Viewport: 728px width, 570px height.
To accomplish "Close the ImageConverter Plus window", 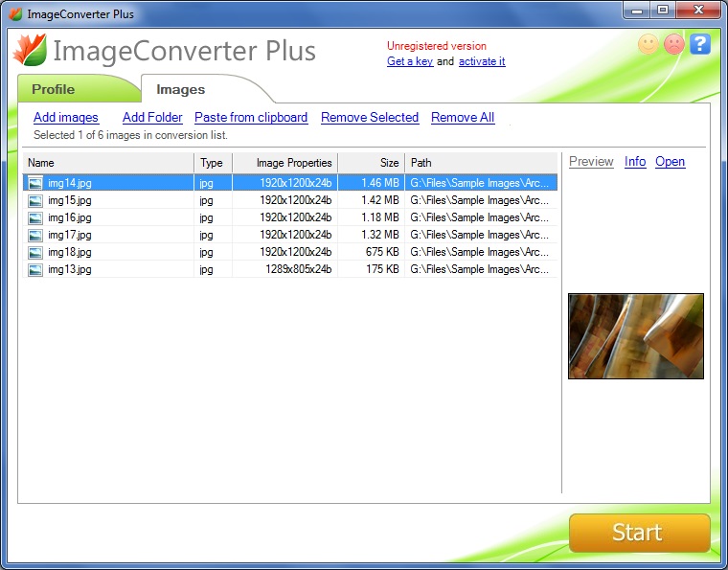I will click(698, 11).
